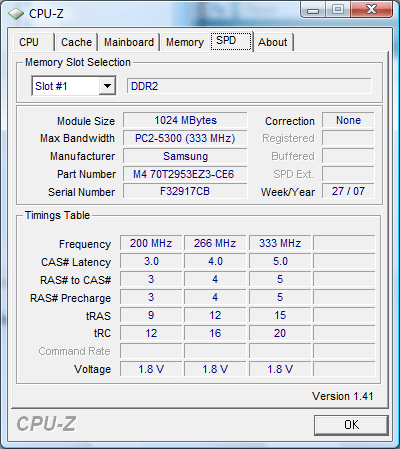Click the DDR2 memory type field
400x449 pixels.
pyautogui.click(x=249, y=86)
